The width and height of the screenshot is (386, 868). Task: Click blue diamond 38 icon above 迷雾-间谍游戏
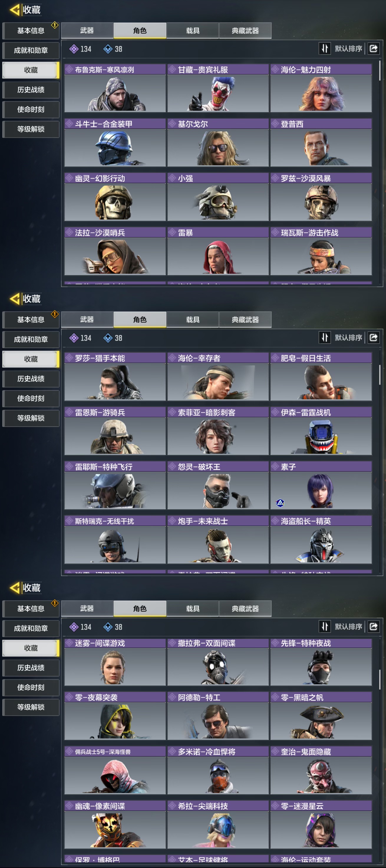coord(108,627)
